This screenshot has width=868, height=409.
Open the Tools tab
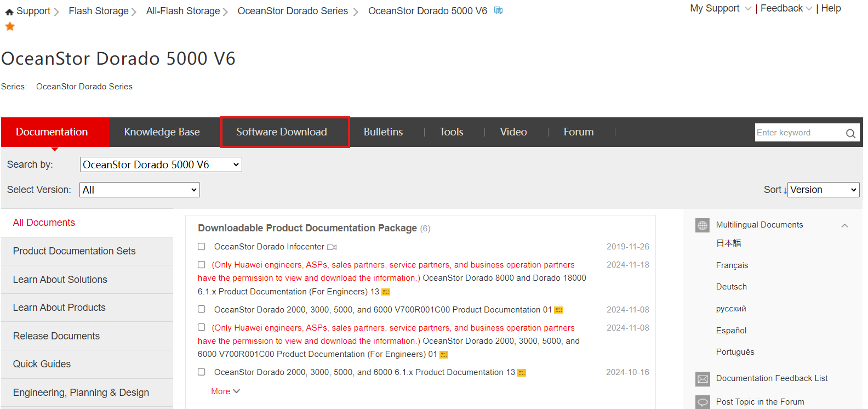click(x=452, y=132)
